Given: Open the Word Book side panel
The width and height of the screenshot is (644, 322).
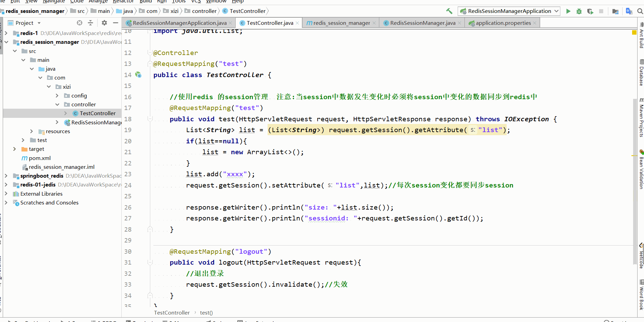Looking at the screenshot, I should click(641, 295).
